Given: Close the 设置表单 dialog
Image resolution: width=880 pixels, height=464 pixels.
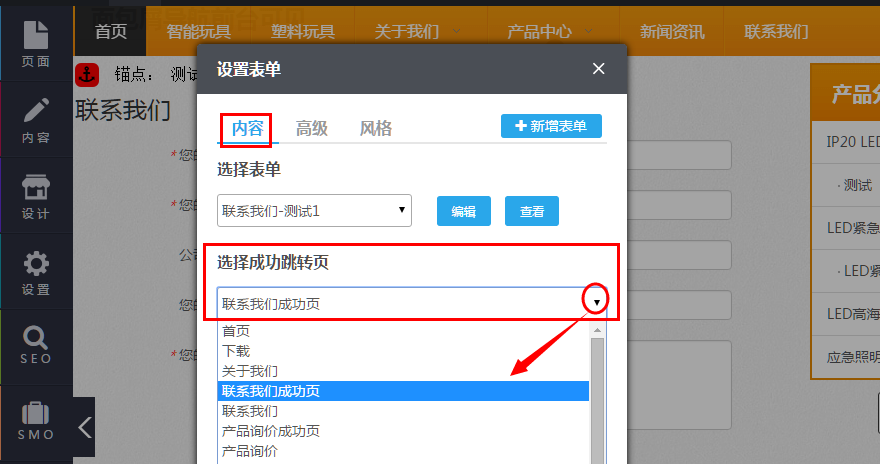Looking at the screenshot, I should pos(598,69).
